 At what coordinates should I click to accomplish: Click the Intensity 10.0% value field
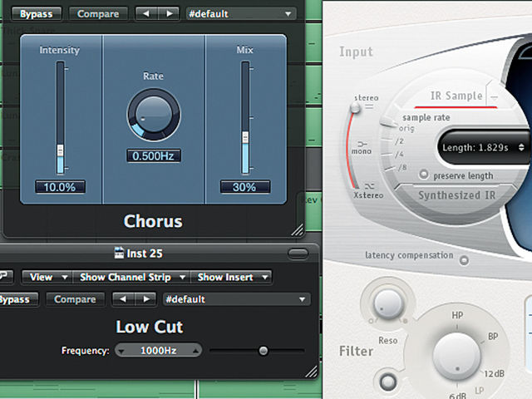[60, 187]
